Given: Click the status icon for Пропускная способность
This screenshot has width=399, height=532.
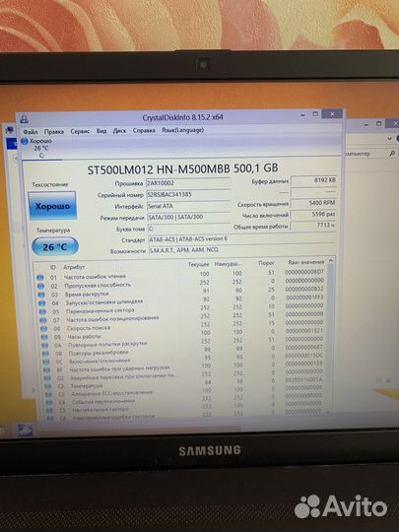Looking at the screenshot, I should (40, 287).
